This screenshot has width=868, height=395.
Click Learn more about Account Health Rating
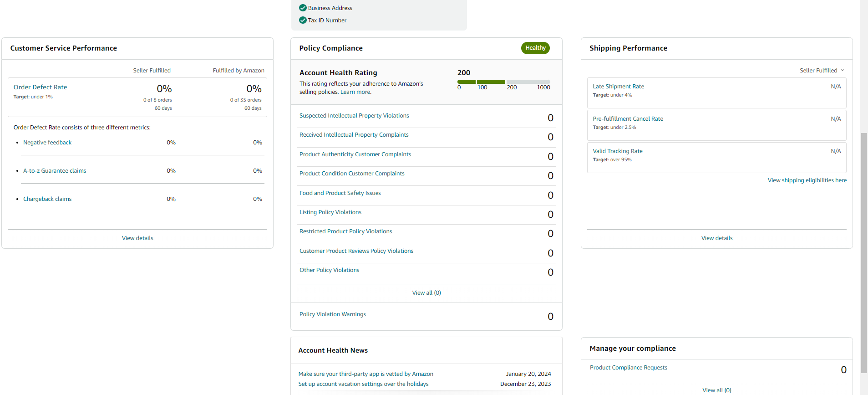point(355,92)
